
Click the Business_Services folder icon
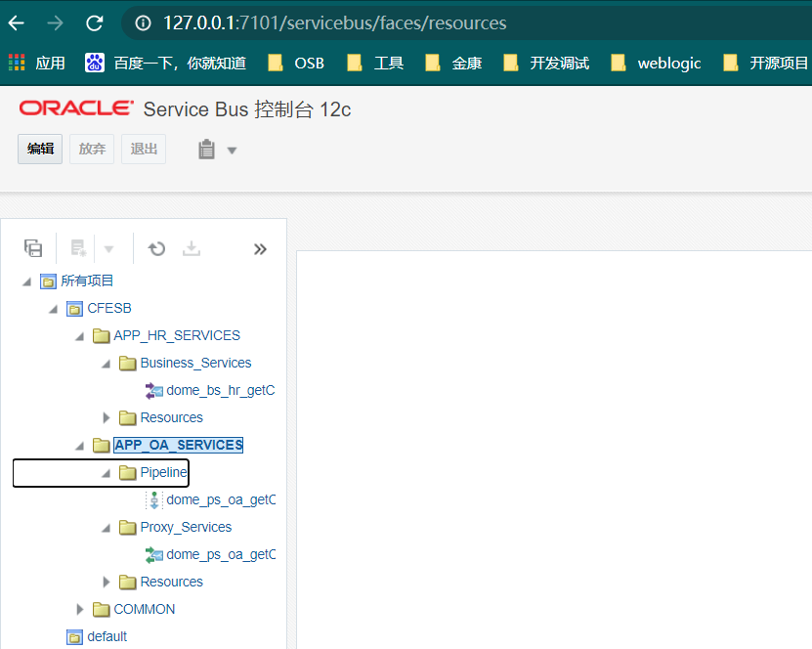127,363
